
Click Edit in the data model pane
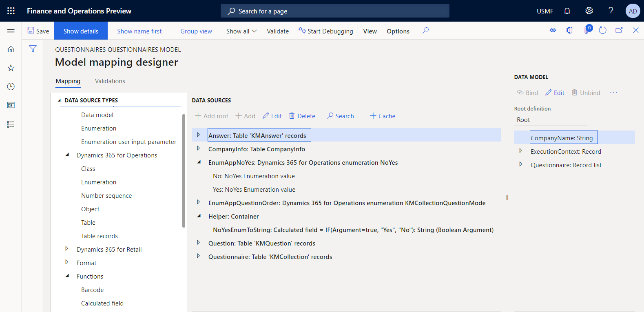pos(555,93)
